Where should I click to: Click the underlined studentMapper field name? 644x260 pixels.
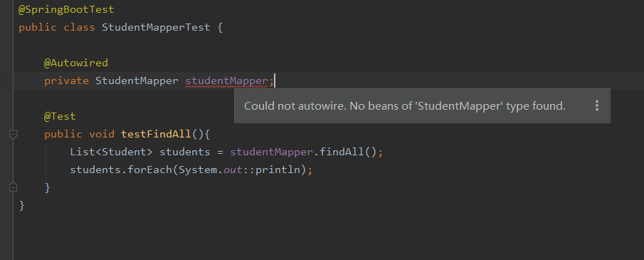(226, 80)
